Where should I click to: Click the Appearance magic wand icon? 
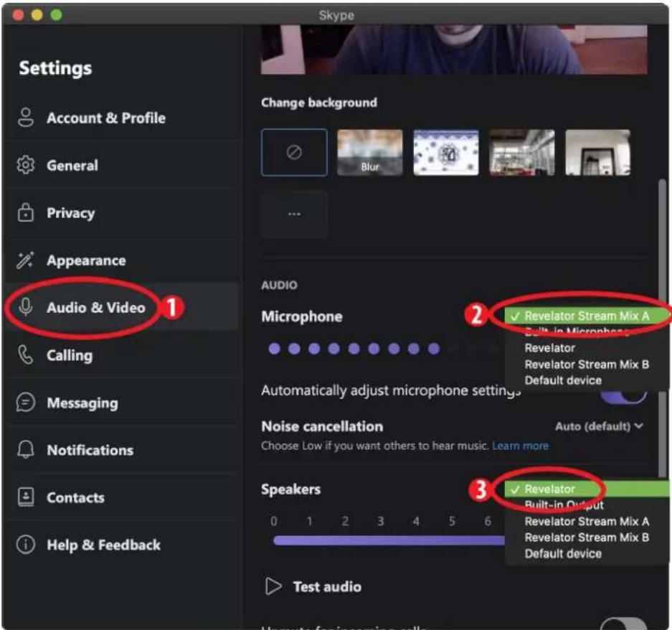click(26, 260)
